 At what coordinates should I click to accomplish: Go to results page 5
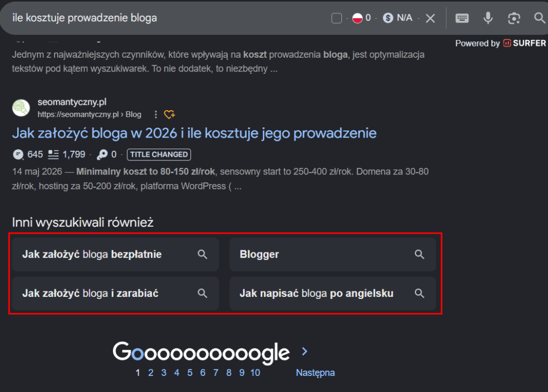click(x=190, y=373)
